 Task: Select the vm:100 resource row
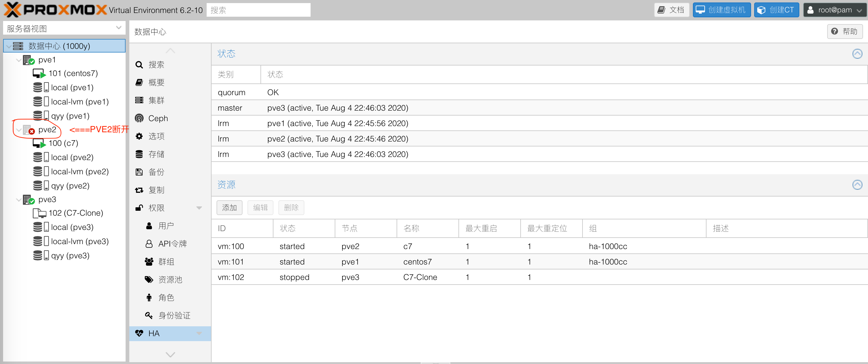pos(539,246)
